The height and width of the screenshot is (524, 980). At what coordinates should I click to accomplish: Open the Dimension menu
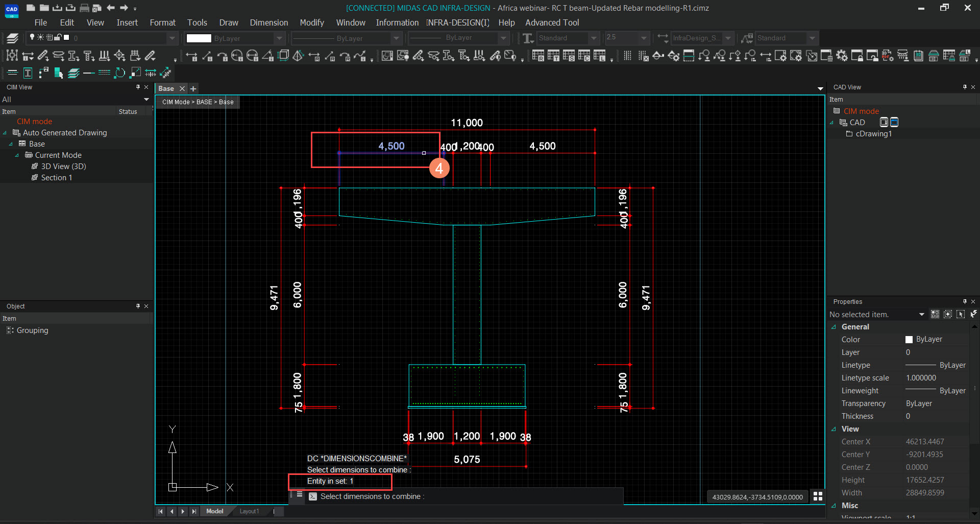coord(269,22)
